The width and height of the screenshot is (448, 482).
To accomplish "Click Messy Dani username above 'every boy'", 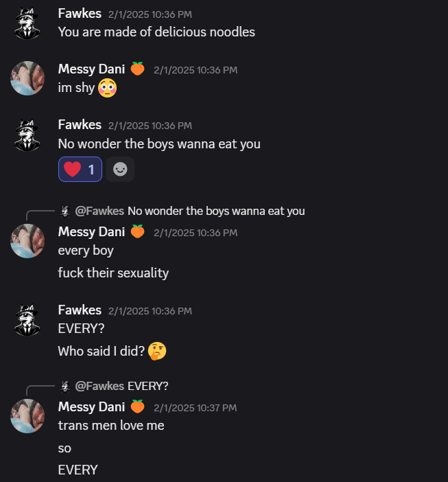I will (91, 232).
